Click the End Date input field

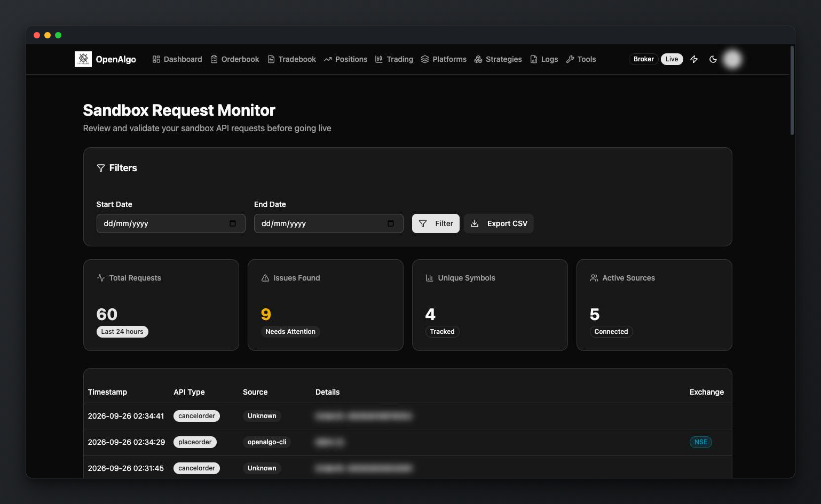[x=329, y=223]
